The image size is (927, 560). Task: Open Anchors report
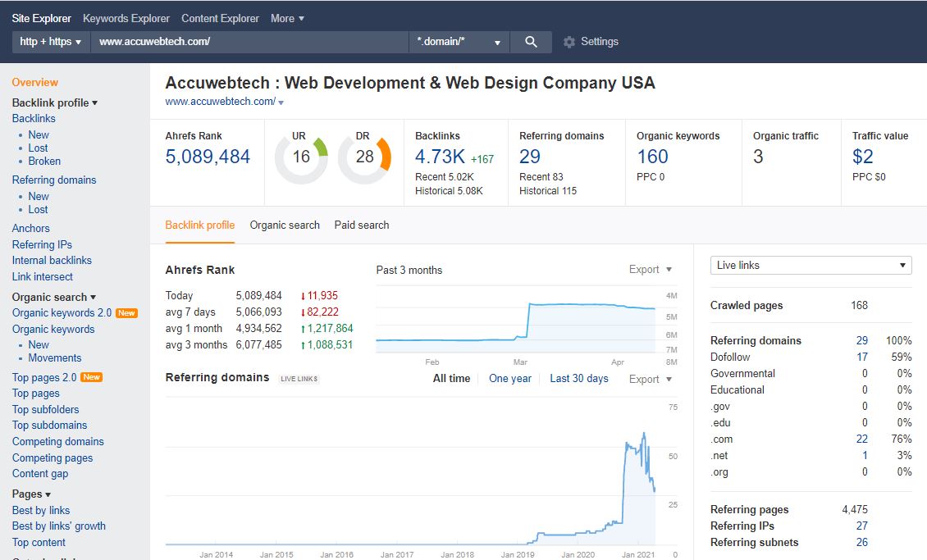coord(30,228)
